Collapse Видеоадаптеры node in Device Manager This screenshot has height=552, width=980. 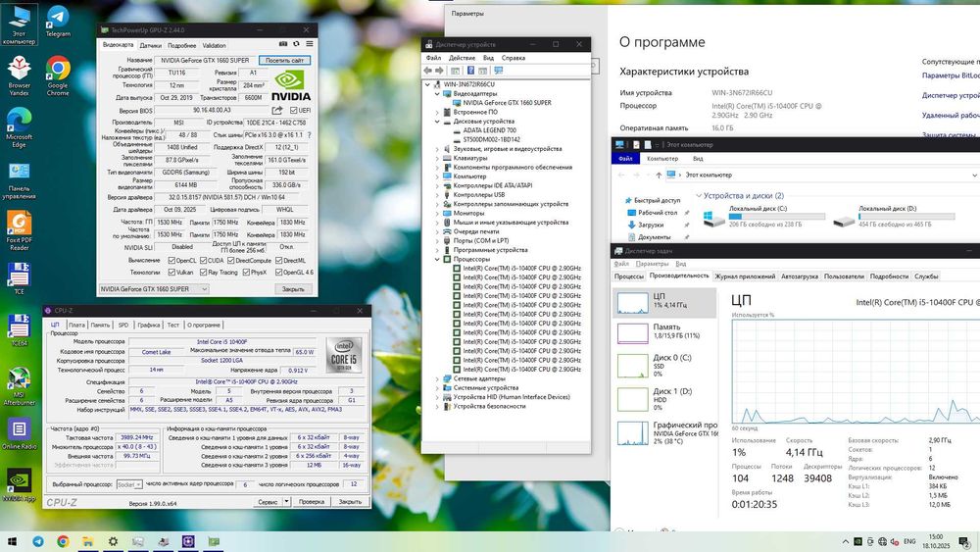pyautogui.click(x=437, y=94)
